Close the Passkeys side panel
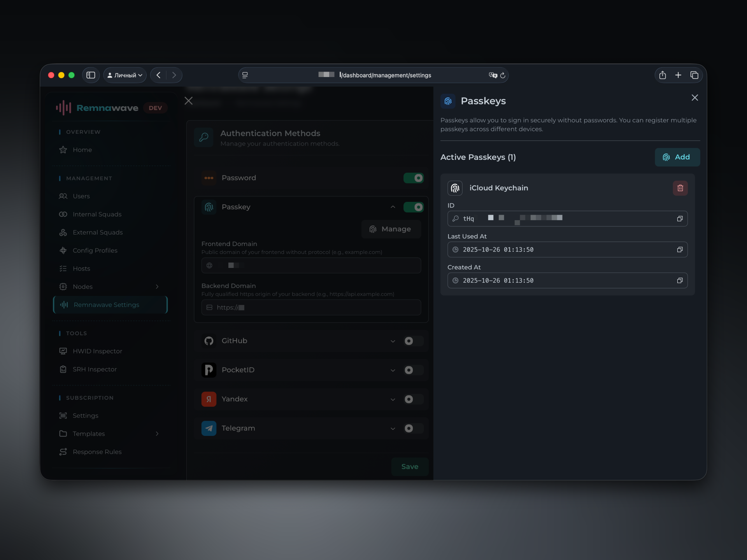The height and width of the screenshot is (560, 747). click(694, 98)
